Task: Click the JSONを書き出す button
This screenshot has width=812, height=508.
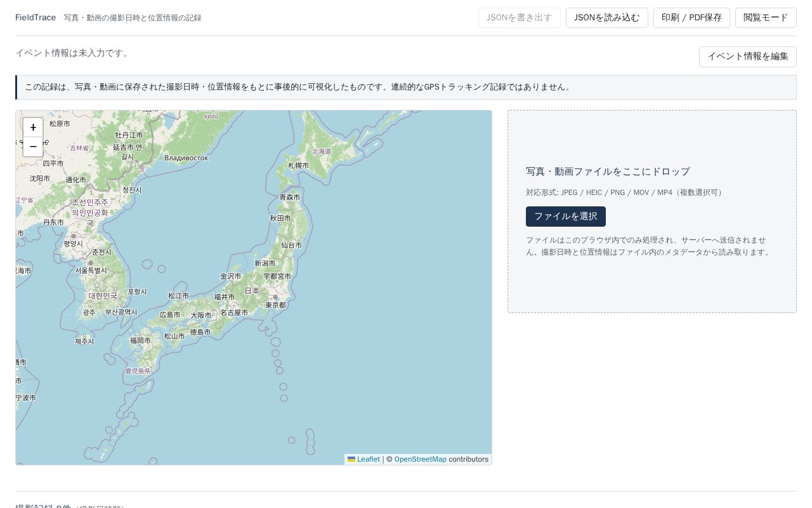Action: click(520, 18)
